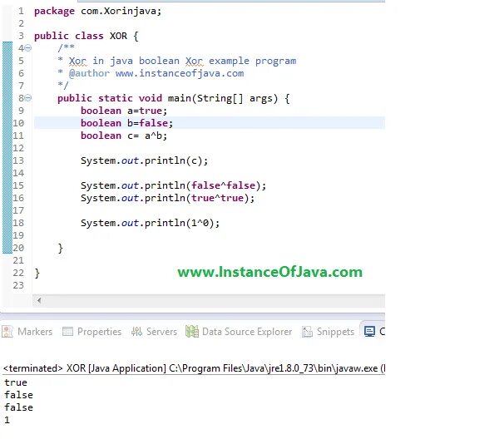This screenshot has width=504, height=439.
Task: Click the closing brace on line 20
Action: tap(61, 248)
